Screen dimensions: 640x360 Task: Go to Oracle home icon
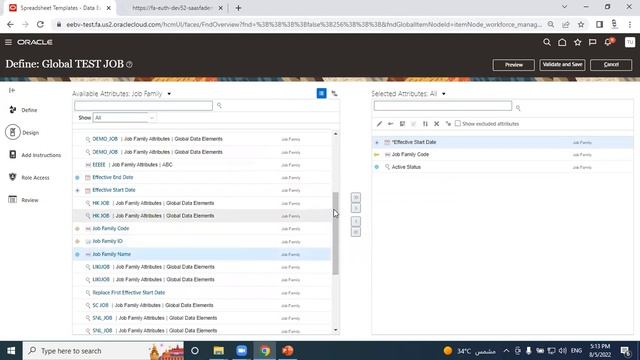coord(562,42)
